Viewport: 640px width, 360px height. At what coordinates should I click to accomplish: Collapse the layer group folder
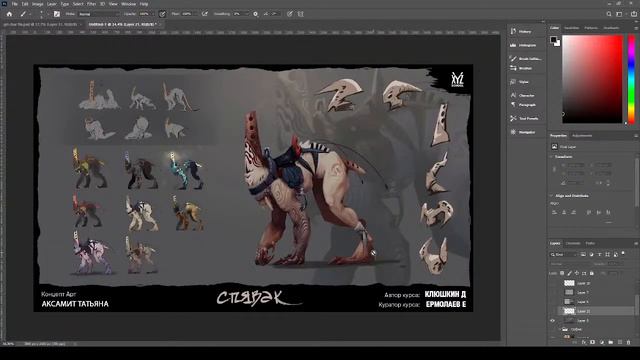(560, 329)
